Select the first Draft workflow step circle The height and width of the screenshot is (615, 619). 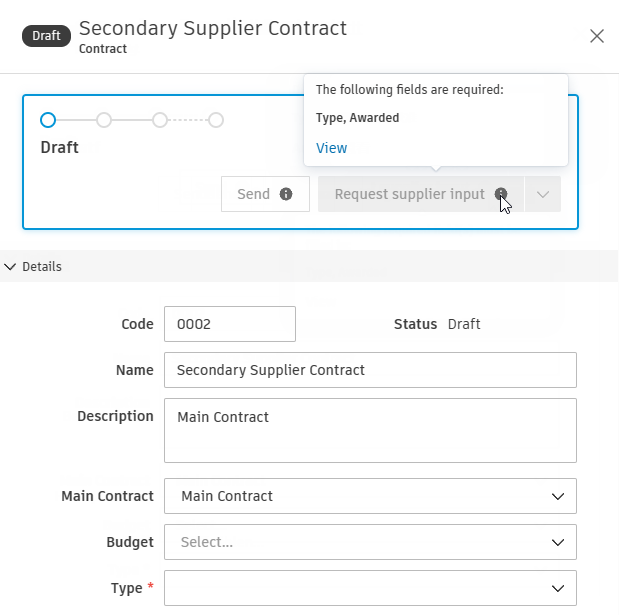coord(48,120)
